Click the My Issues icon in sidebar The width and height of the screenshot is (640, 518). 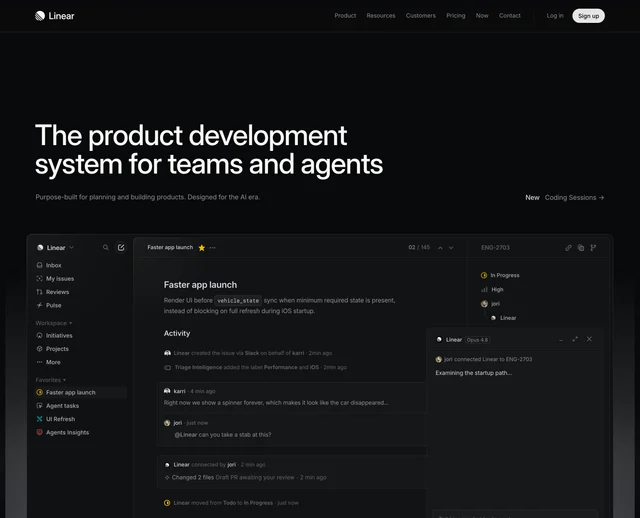(x=40, y=279)
